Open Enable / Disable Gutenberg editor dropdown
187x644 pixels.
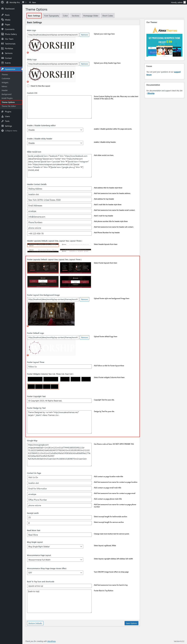tap(55, 130)
